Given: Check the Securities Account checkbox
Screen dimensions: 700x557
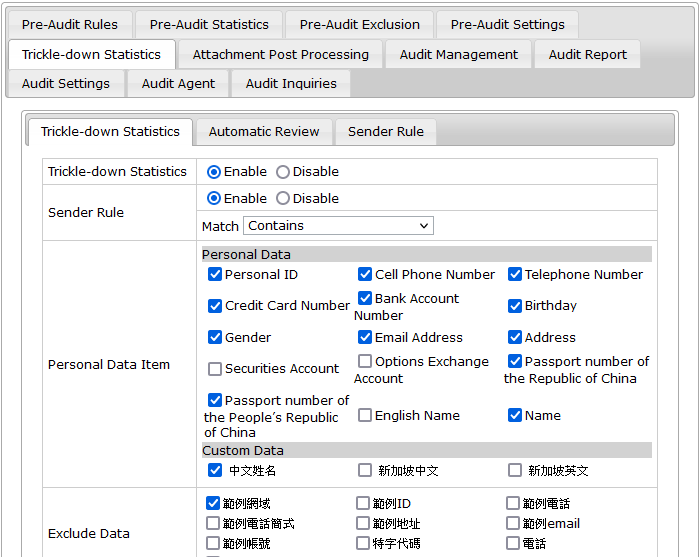Looking at the screenshot, I should (215, 369).
